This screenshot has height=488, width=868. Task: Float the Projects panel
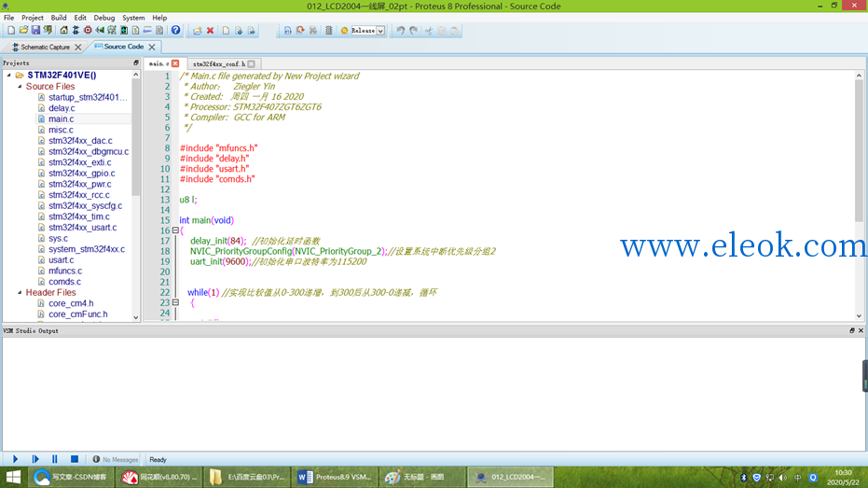click(x=135, y=63)
